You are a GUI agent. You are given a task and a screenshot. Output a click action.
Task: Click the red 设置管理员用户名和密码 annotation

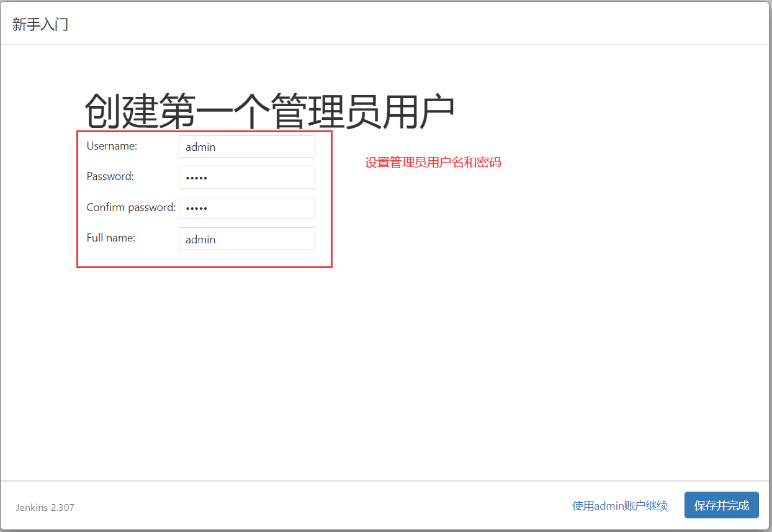(x=433, y=163)
